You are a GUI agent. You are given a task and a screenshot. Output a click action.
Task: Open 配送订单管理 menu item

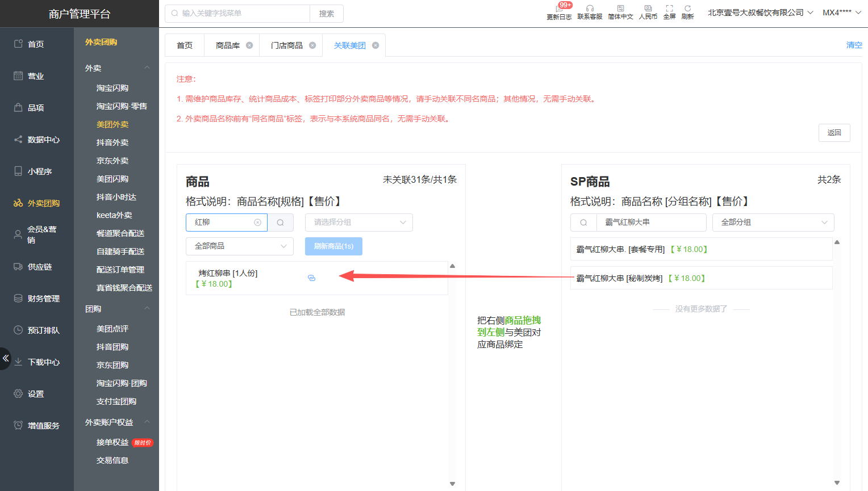coord(120,270)
